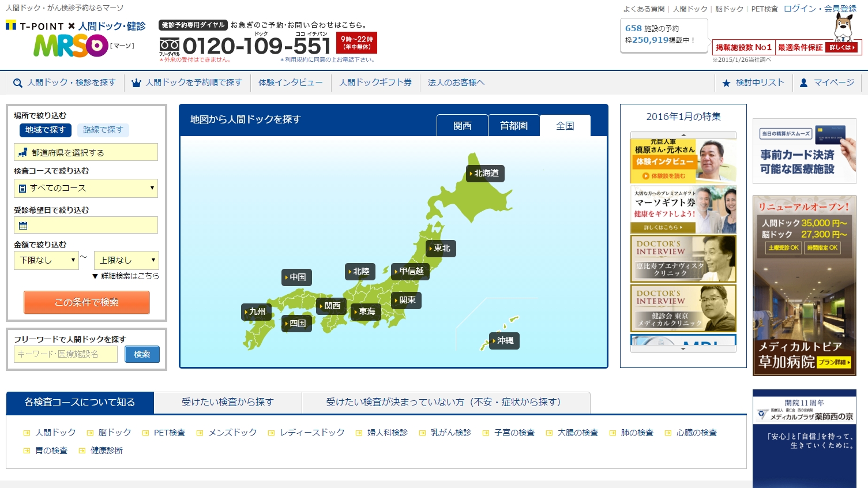
Task: Open the 上限なし price dropdown
Action: click(x=126, y=260)
